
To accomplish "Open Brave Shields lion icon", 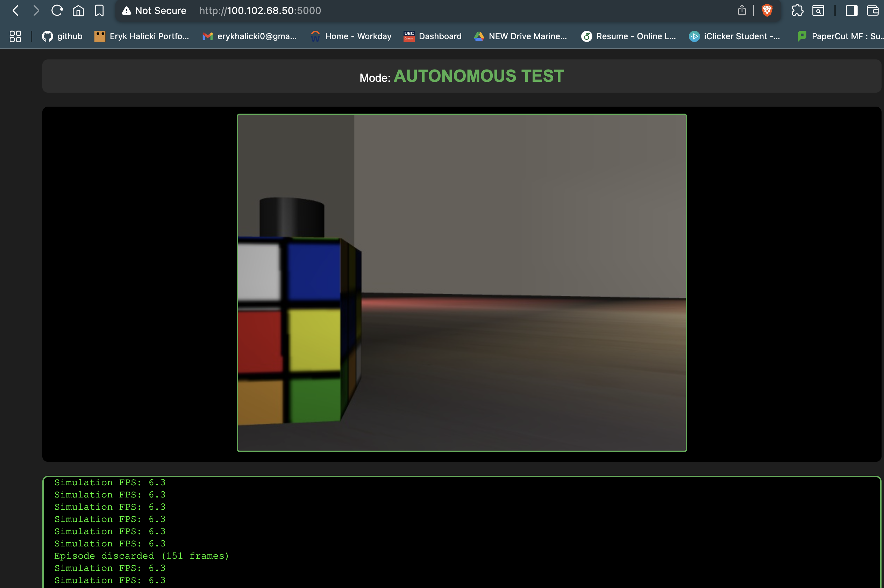I will pos(767,10).
